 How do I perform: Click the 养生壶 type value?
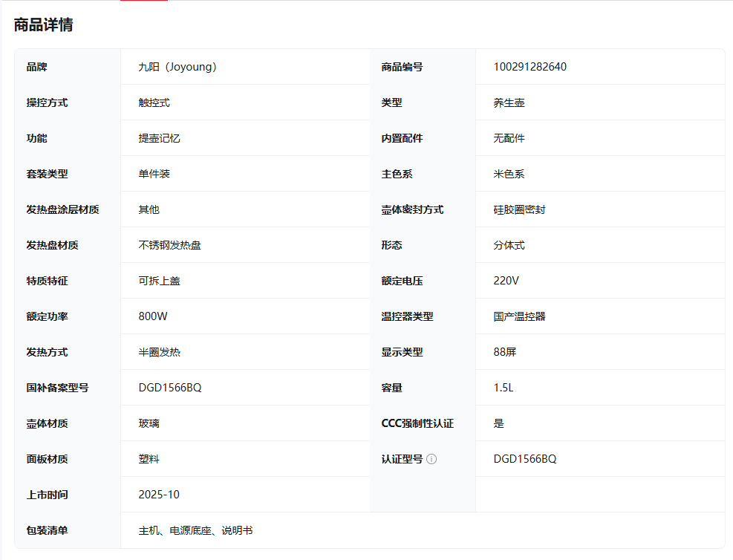coord(509,102)
